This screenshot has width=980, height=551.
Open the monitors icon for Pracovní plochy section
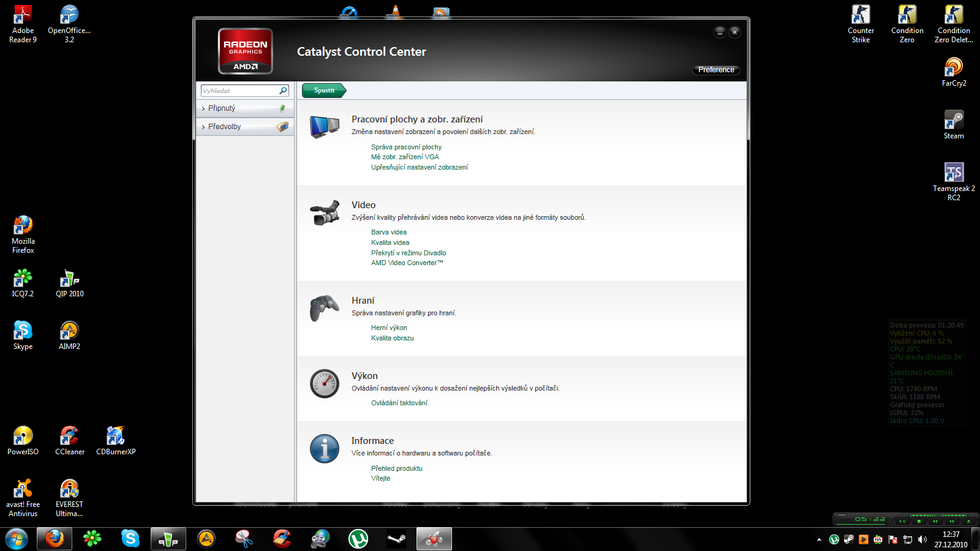tap(325, 127)
